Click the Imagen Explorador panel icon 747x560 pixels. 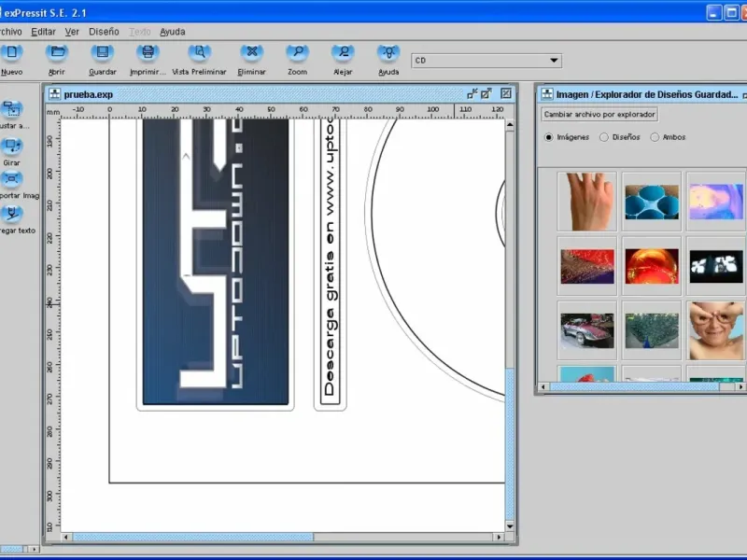[x=547, y=94]
